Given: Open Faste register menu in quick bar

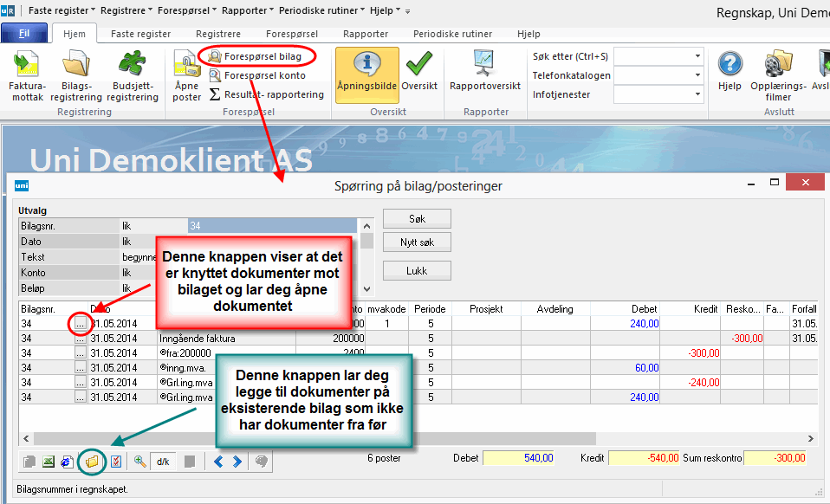Looking at the screenshot, I should (x=62, y=10).
